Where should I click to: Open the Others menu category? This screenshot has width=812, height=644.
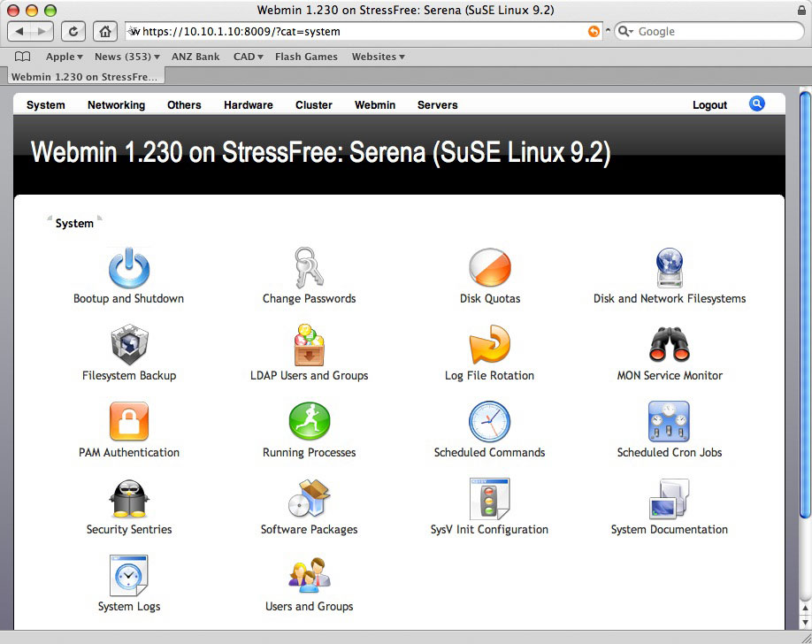point(184,104)
